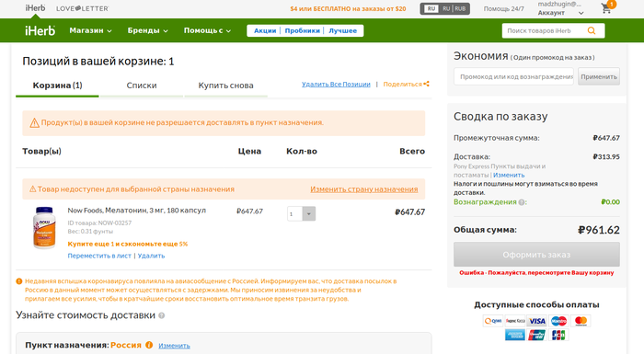Open the Now Foods Мелатонин product title
The width and height of the screenshot is (644, 354).
click(137, 211)
